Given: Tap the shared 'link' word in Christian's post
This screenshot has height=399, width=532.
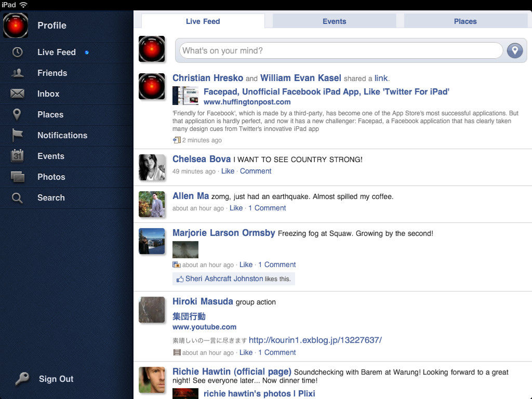Looking at the screenshot, I should coord(381,78).
